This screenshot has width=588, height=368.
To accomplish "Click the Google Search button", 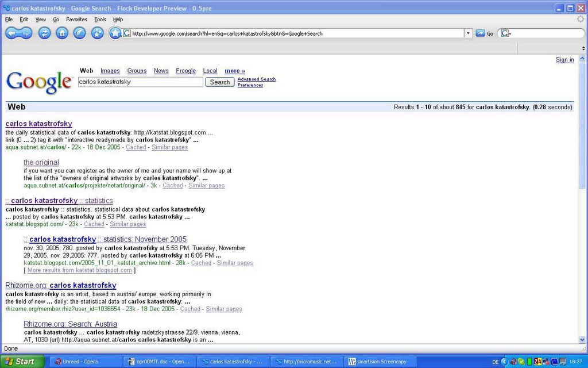I will point(220,82).
